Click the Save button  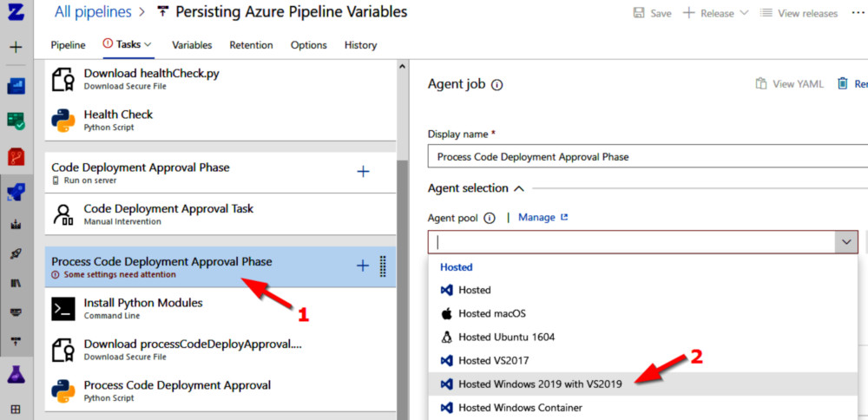[653, 13]
